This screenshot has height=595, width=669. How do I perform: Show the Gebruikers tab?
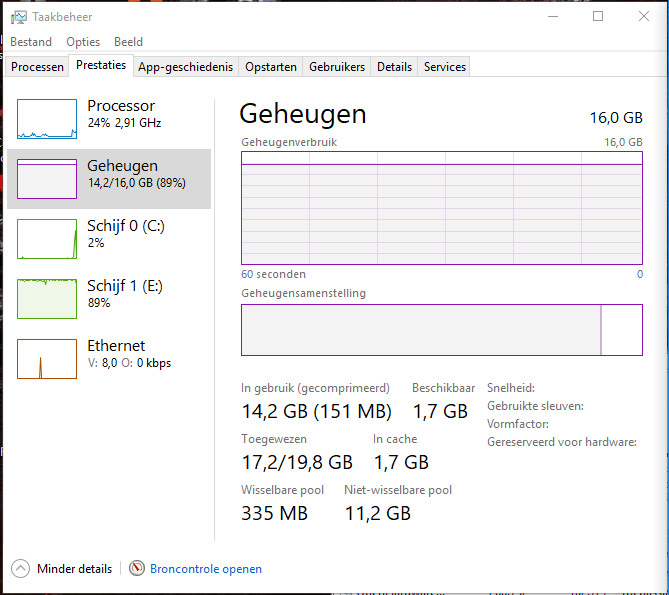tap(337, 67)
